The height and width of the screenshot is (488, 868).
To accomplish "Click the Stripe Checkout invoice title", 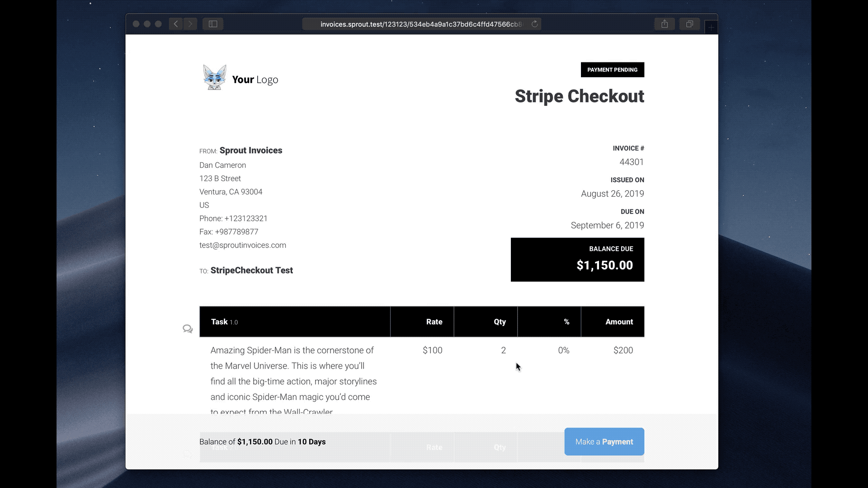I will (579, 96).
